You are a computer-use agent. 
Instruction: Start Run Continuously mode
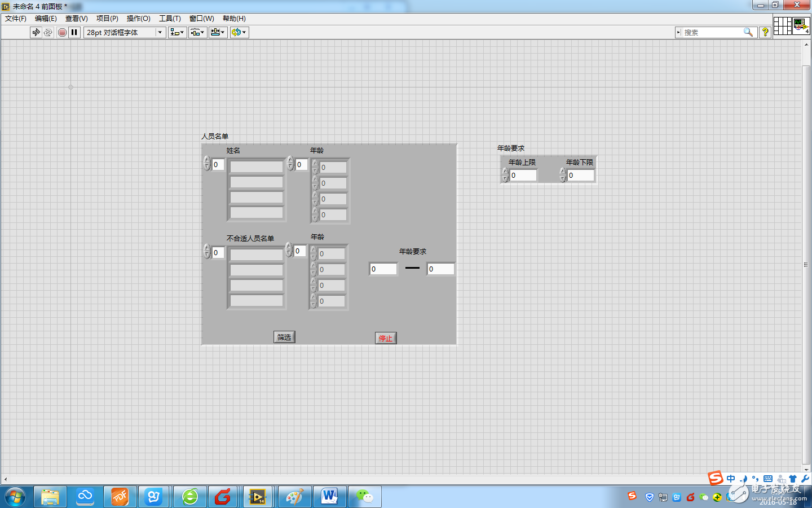[48, 32]
